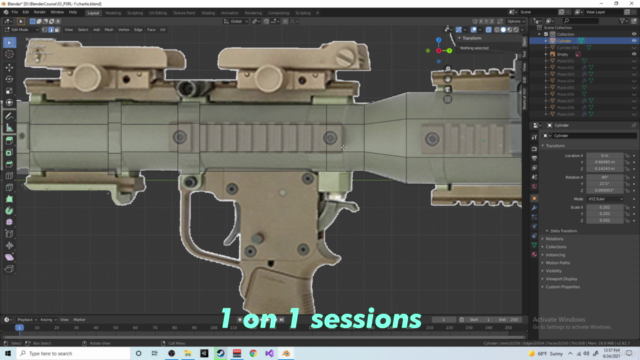The image size is (640, 360).
Task: Switch to edge select mode
Action: click(x=51, y=30)
